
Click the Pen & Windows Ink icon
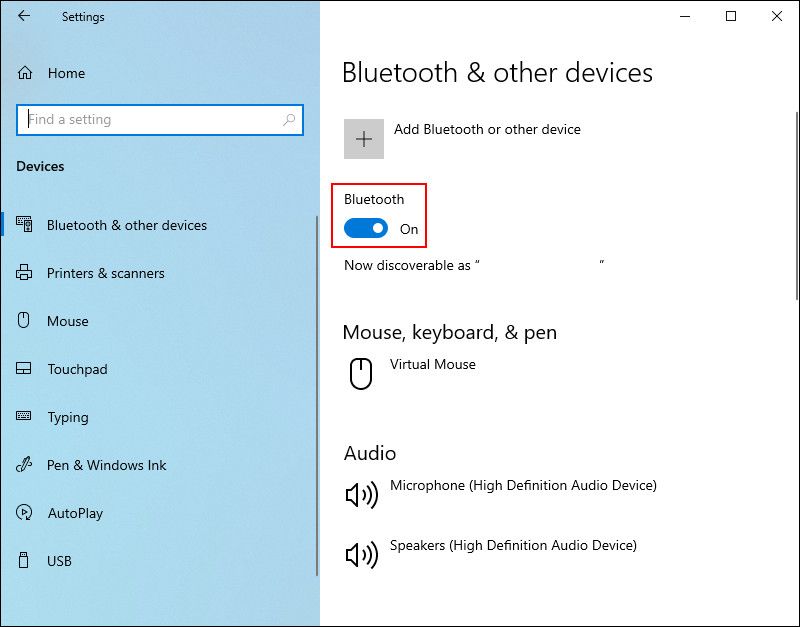(24, 465)
